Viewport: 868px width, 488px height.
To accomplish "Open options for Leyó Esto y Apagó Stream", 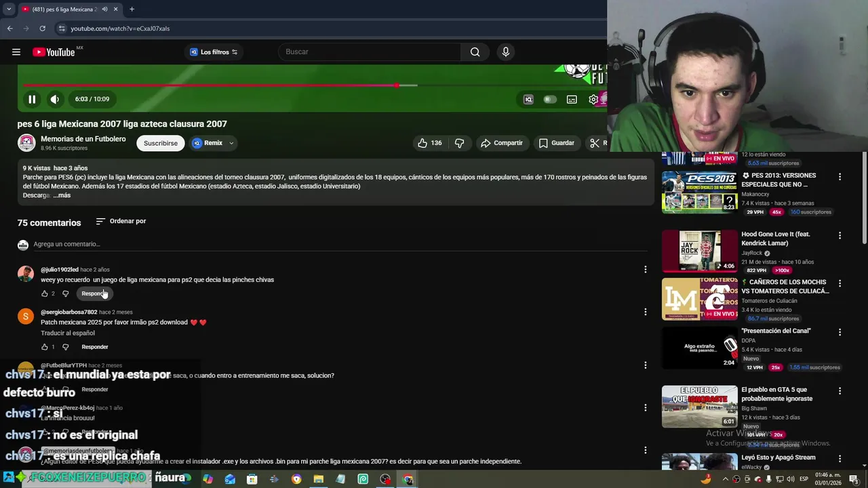I will pos(840,459).
